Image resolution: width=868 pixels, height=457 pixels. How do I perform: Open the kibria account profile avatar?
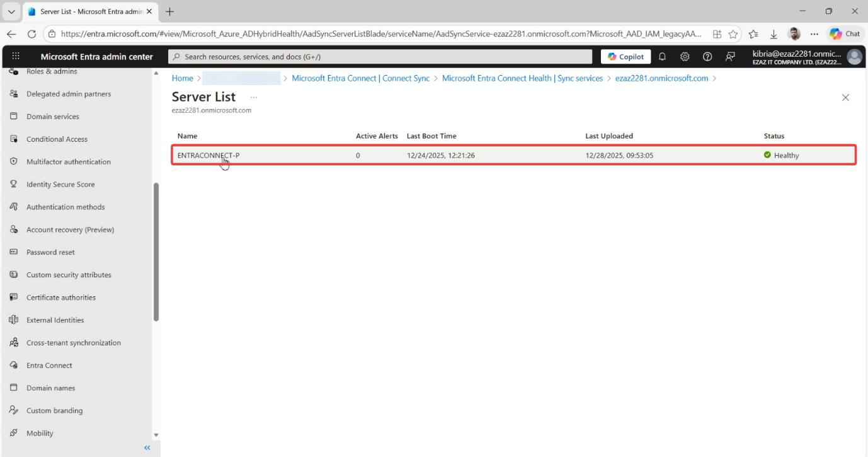854,57
